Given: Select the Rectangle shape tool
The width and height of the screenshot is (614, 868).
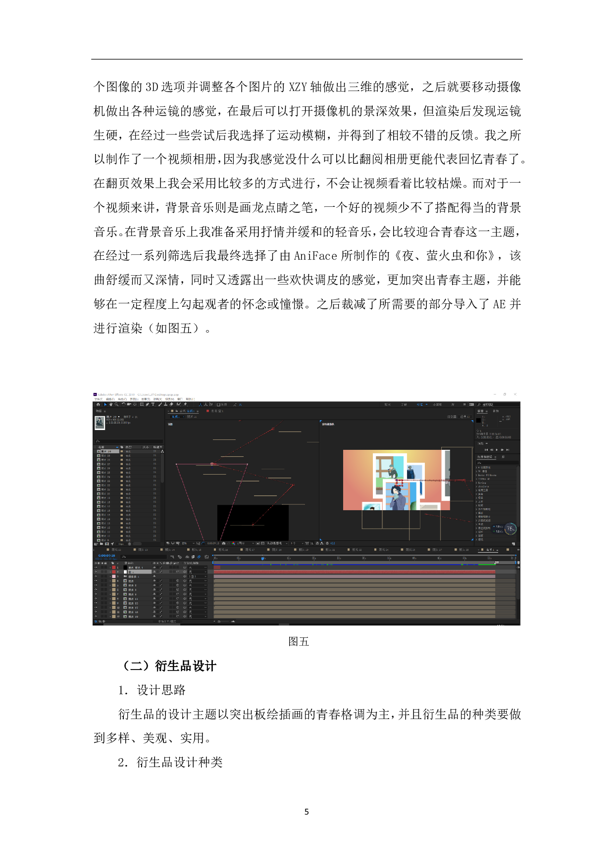Looking at the screenshot, I should click(x=142, y=404).
